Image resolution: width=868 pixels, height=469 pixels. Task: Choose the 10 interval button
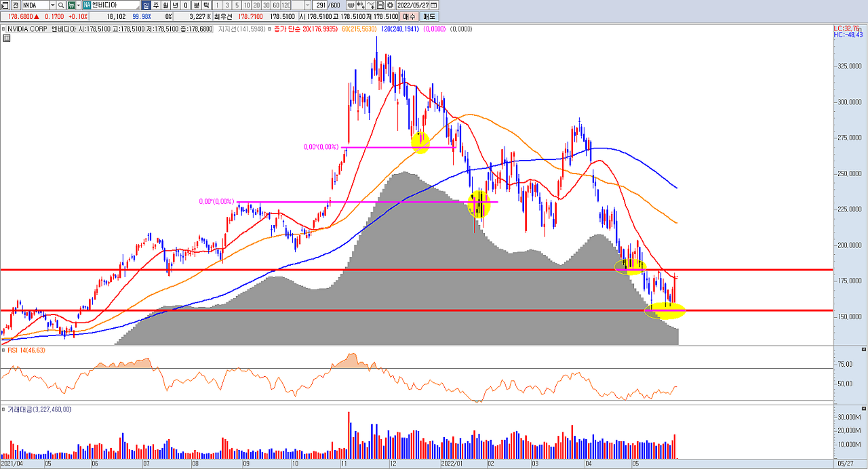(x=246, y=5)
